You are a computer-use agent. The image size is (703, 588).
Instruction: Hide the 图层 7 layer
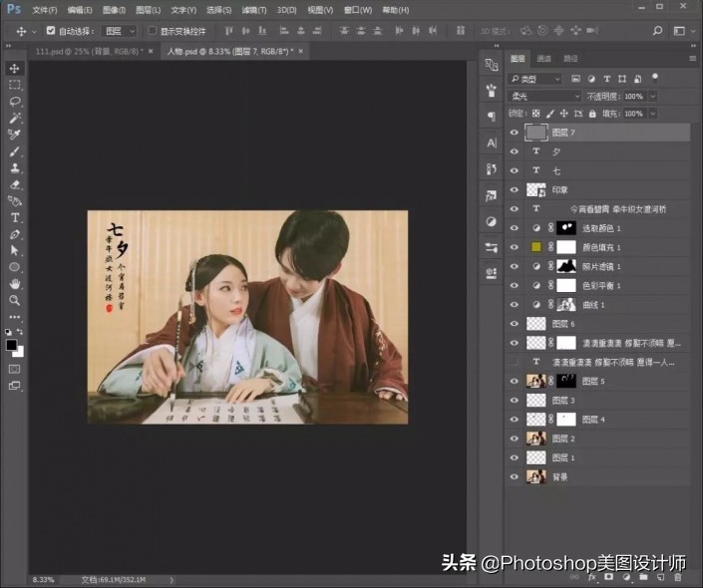(x=515, y=133)
